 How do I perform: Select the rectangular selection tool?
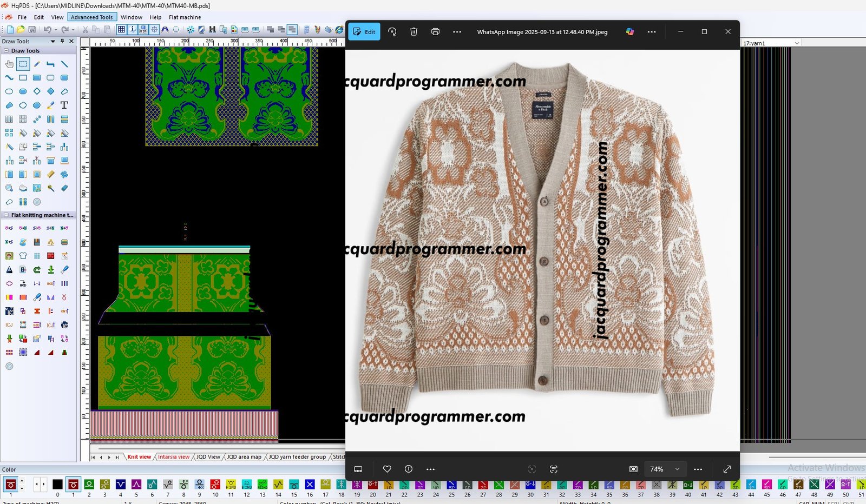tap(23, 64)
